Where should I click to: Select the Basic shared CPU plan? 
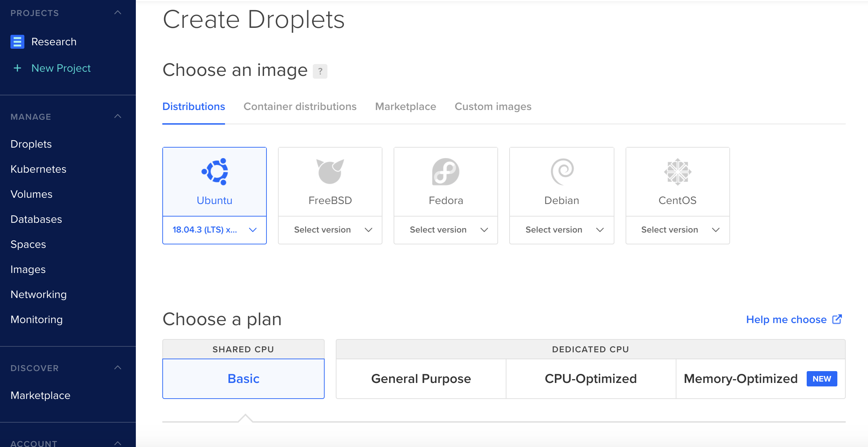[x=243, y=379]
